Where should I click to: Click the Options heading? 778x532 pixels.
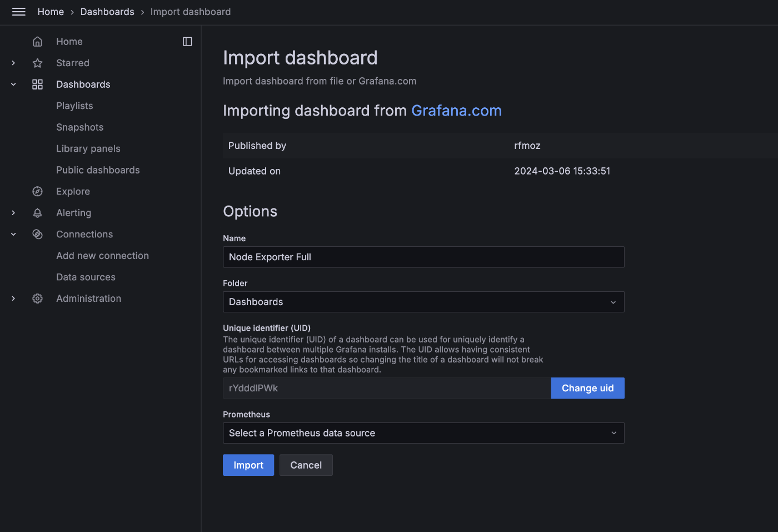pos(250,211)
